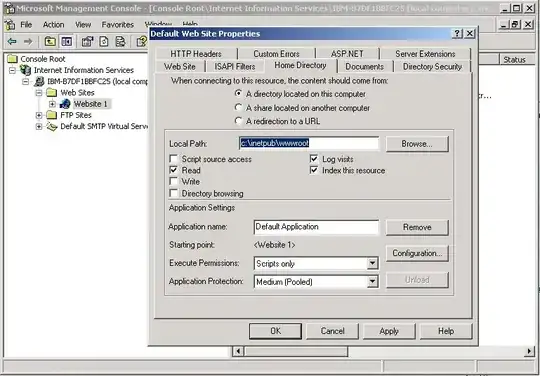
Task: Switch to the Directory Security tab
Action: [432, 66]
